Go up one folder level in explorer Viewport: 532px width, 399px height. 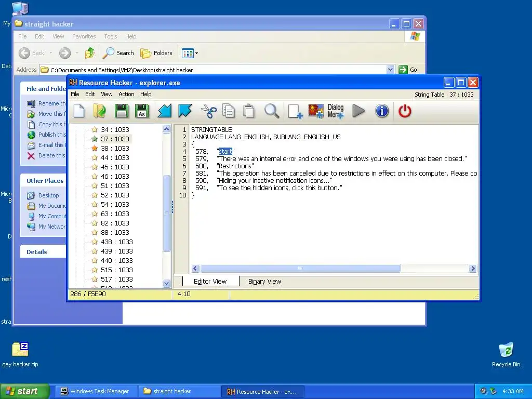pos(89,53)
